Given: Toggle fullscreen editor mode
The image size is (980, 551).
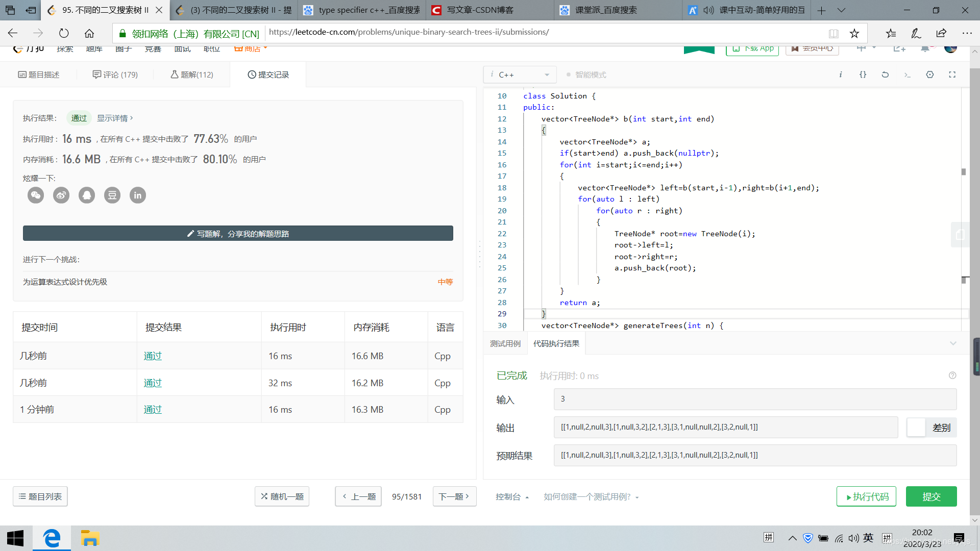Looking at the screenshot, I should (952, 74).
